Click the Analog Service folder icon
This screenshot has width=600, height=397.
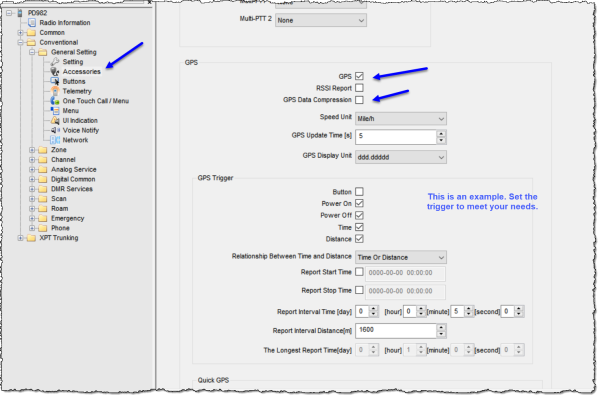[x=43, y=169]
